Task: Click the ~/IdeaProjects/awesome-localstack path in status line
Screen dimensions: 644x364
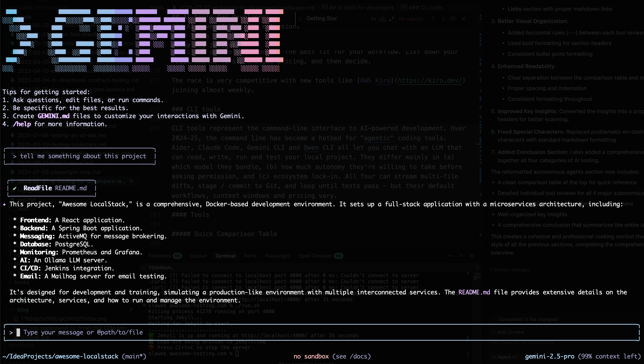Action: pos(60,356)
